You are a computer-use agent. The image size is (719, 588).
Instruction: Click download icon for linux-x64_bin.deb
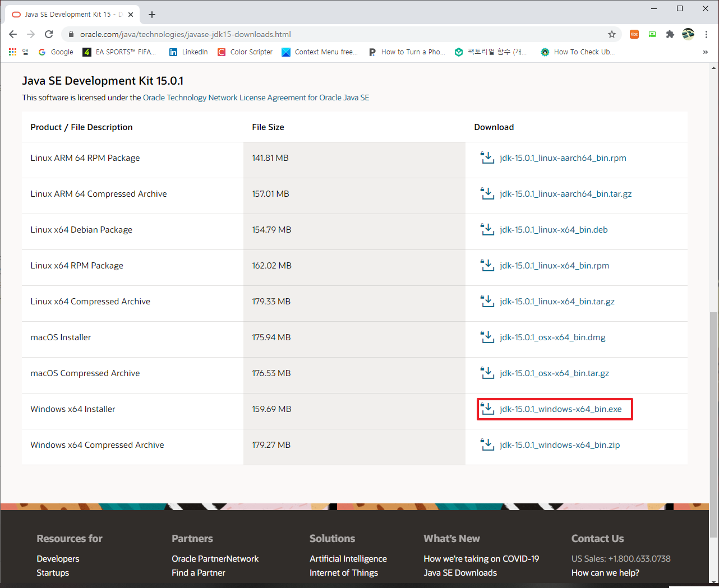(x=487, y=229)
